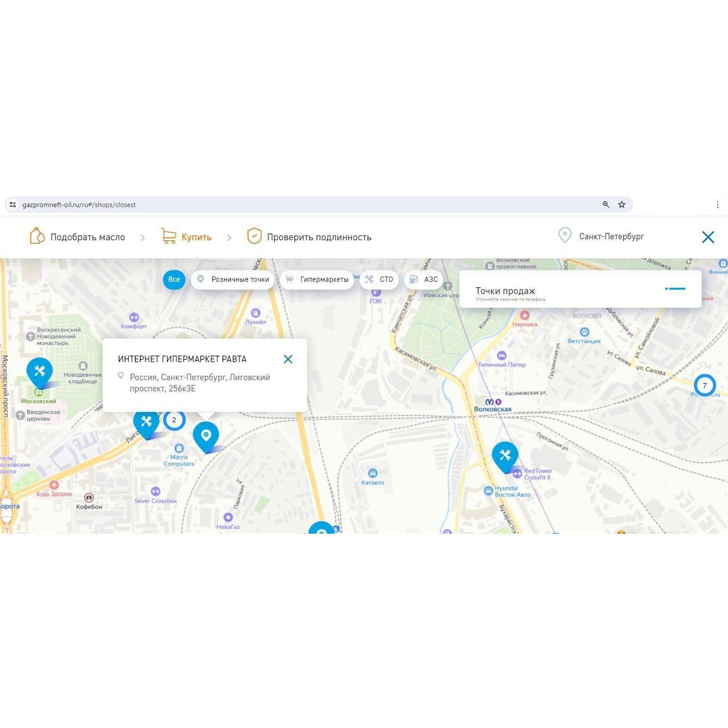The width and height of the screenshot is (728, 728).
Task: Expand the 'Точки продаж' panel
Action: [x=675, y=289]
